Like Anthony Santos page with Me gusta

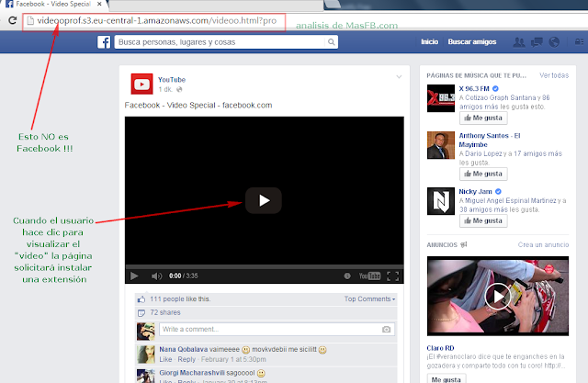483,174
